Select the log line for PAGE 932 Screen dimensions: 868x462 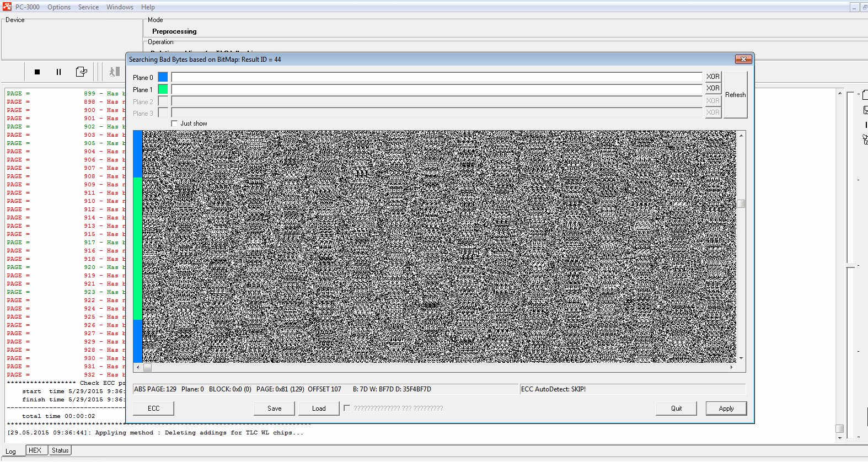point(66,375)
